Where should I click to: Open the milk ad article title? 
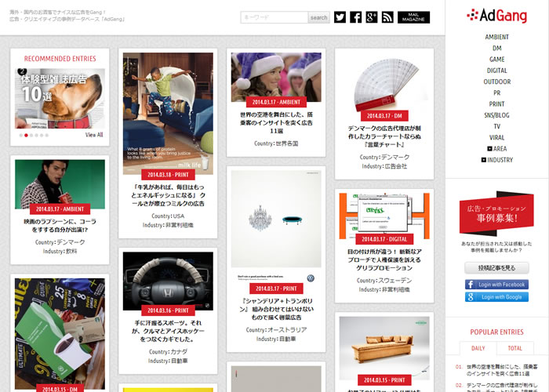(168, 195)
